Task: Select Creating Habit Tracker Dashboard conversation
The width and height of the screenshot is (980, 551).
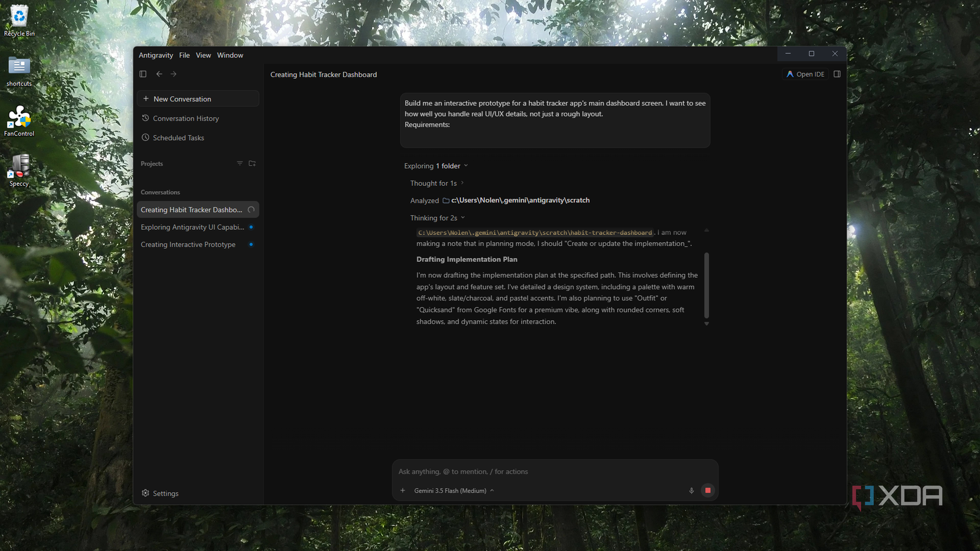Action: pos(198,210)
